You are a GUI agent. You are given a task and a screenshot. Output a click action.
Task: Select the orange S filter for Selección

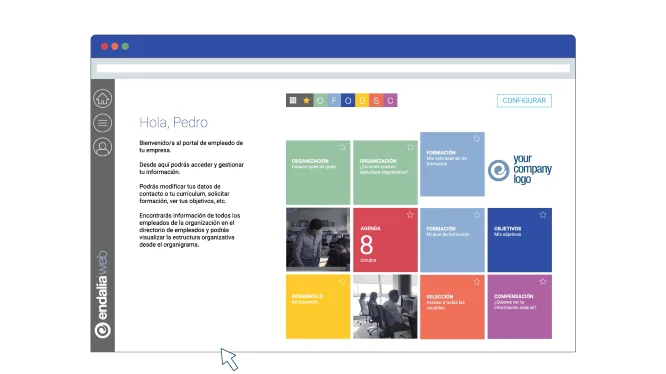[x=376, y=100]
